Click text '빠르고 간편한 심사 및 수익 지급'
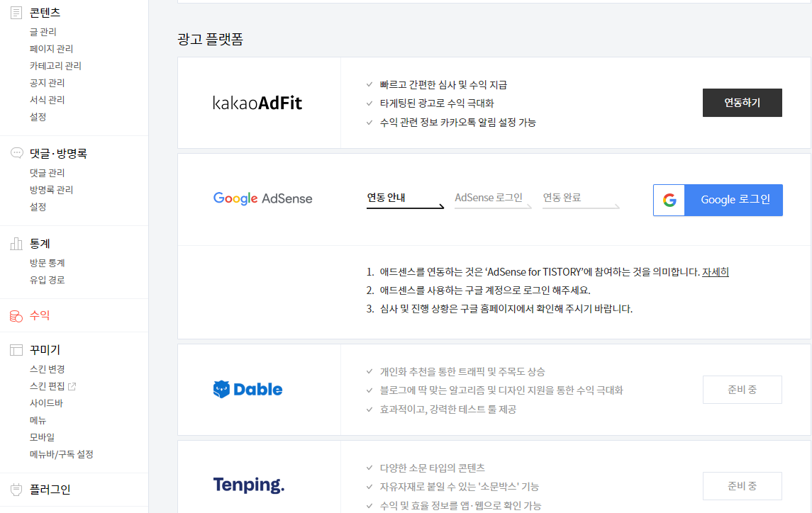The height and width of the screenshot is (513, 812). 443,85
